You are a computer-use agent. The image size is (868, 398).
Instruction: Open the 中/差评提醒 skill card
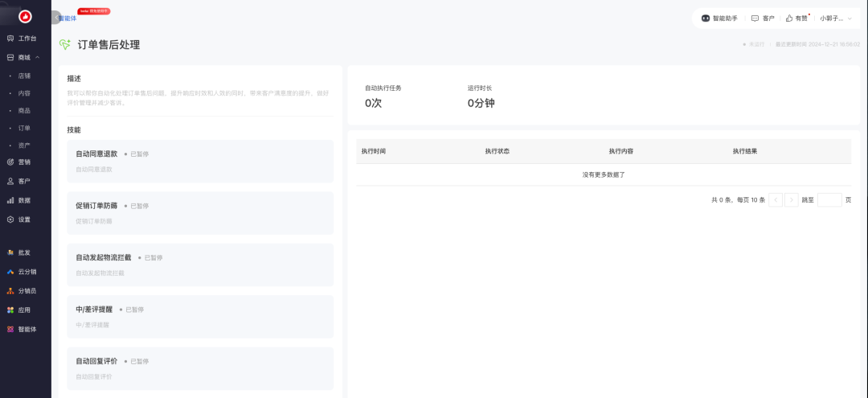pos(200,316)
